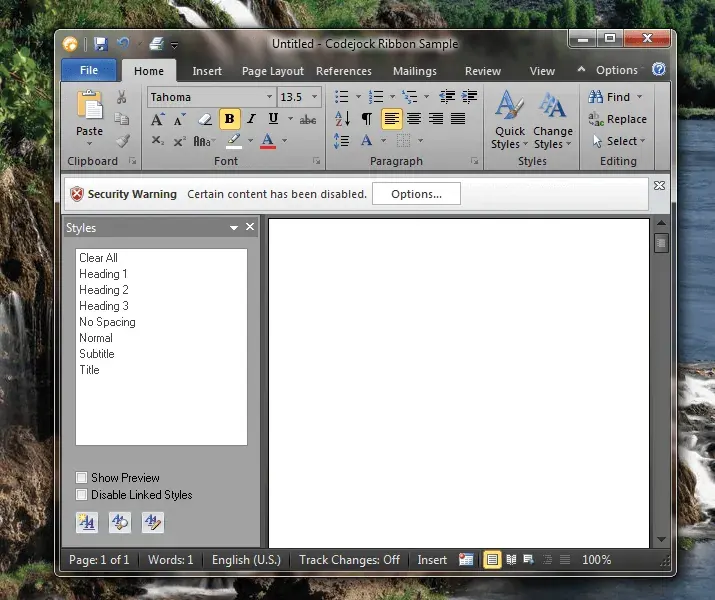Select the Format Painter brush icon
This screenshot has width=715, height=600.
pyautogui.click(x=122, y=141)
